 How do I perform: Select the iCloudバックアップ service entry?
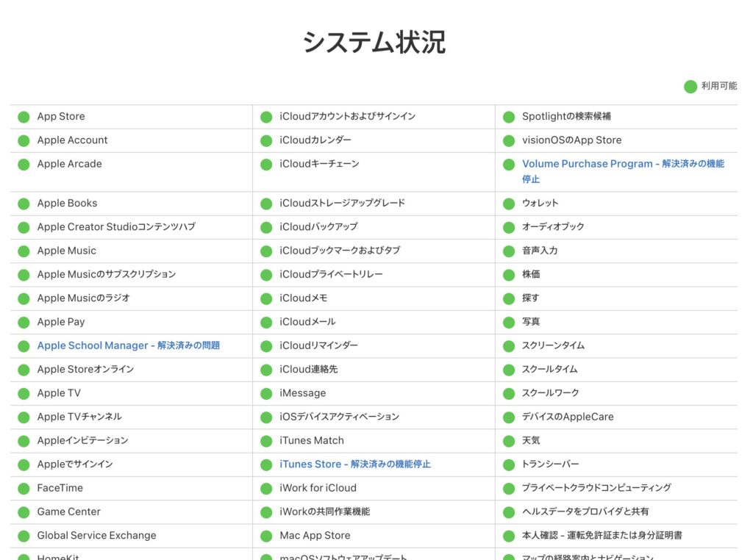click(318, 227)
